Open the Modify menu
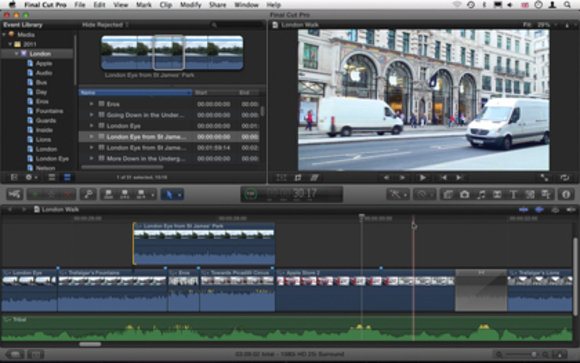Screen dimensions: 580x363 190,5
